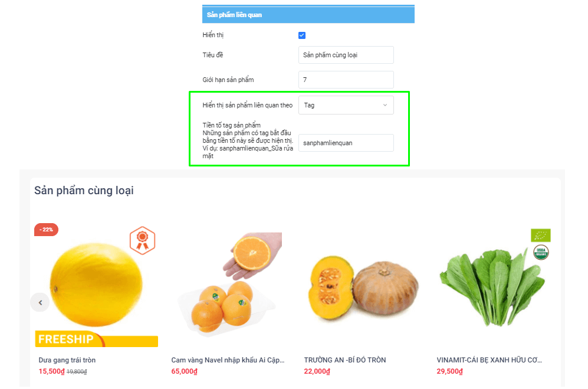This screenshot has height=389, width=588.
Task: Focus the Giới hạn sản phẩm field
Action: (x=346, y=80)
